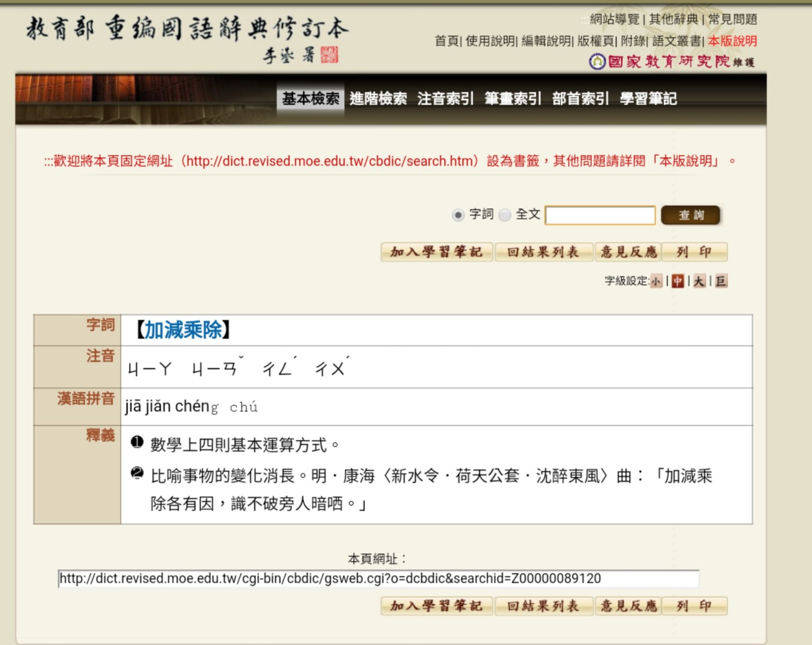This screenshot has width=812, height=645.
Task: Click the lower 加入學習筆記 button
Action: [x=437, y=606]
